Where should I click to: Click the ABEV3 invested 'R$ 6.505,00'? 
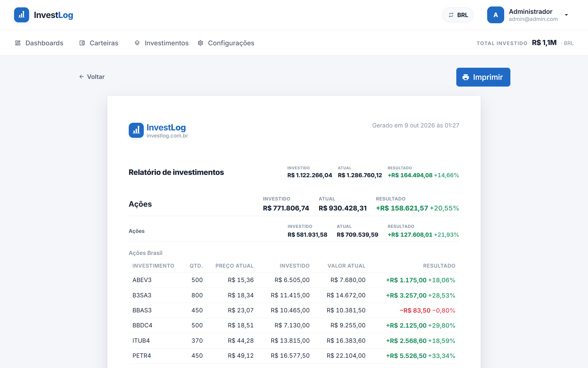pos(292,280)
